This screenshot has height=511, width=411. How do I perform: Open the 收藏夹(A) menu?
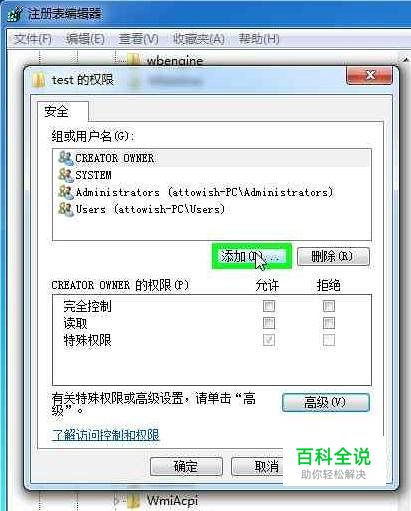[199, 39]
